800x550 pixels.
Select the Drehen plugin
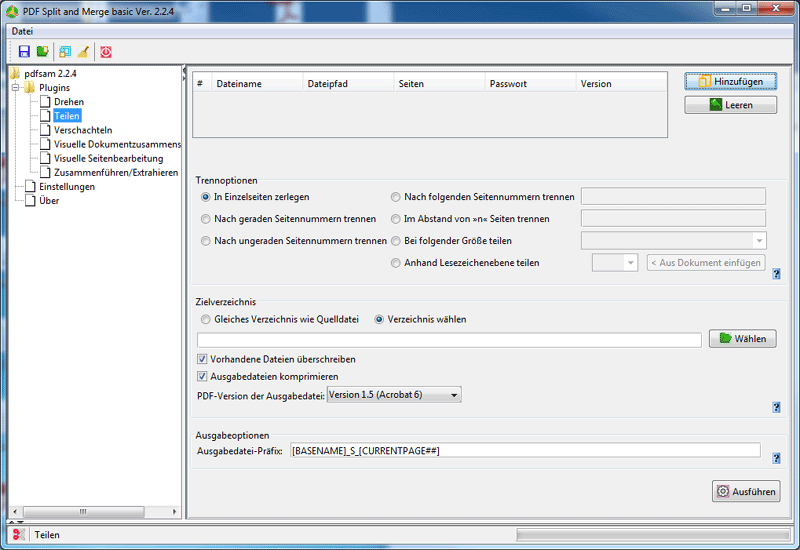pyautogui.click(x=69, y=102)
